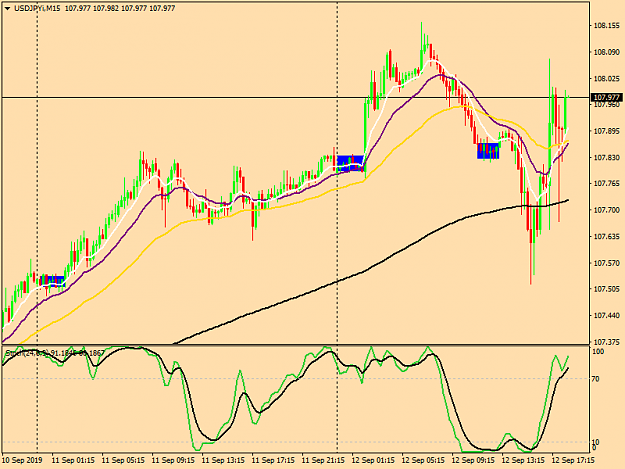Click the 107.765 price scale value
This screenshot has width=625, height=469.
pyautogui.click(x=607, y=184)
